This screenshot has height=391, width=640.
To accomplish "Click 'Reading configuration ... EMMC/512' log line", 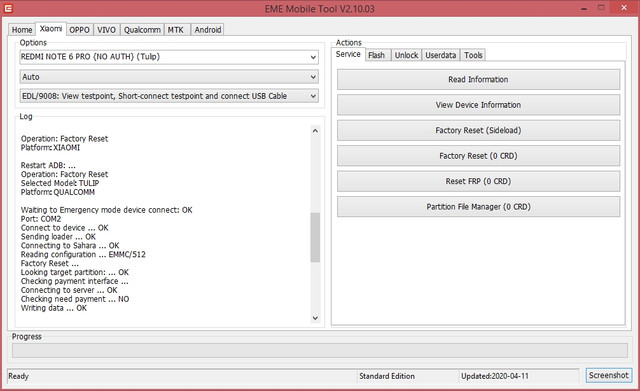I will click(x=83, y=254).
